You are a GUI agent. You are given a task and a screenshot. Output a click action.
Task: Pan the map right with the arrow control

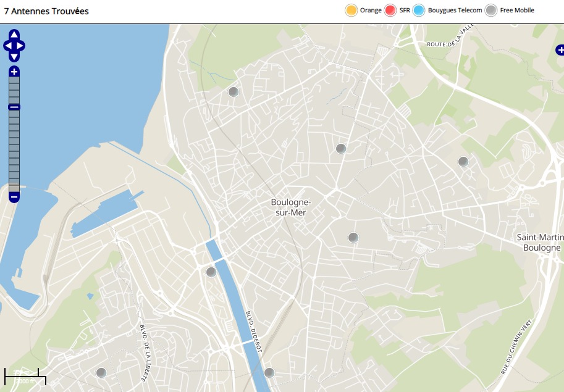(x=21, y=46)
